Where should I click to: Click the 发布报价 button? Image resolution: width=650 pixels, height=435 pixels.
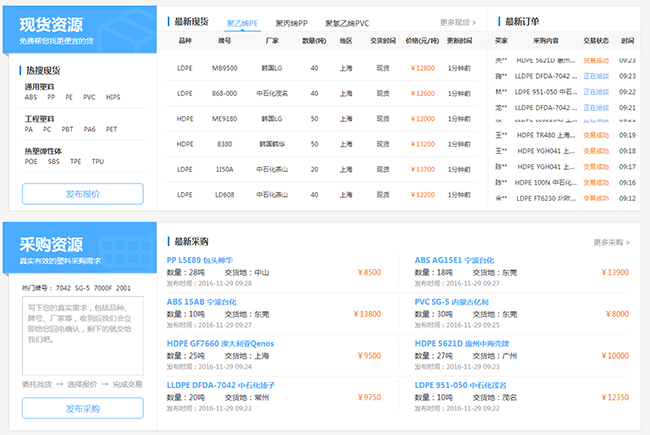pos(83,194)
